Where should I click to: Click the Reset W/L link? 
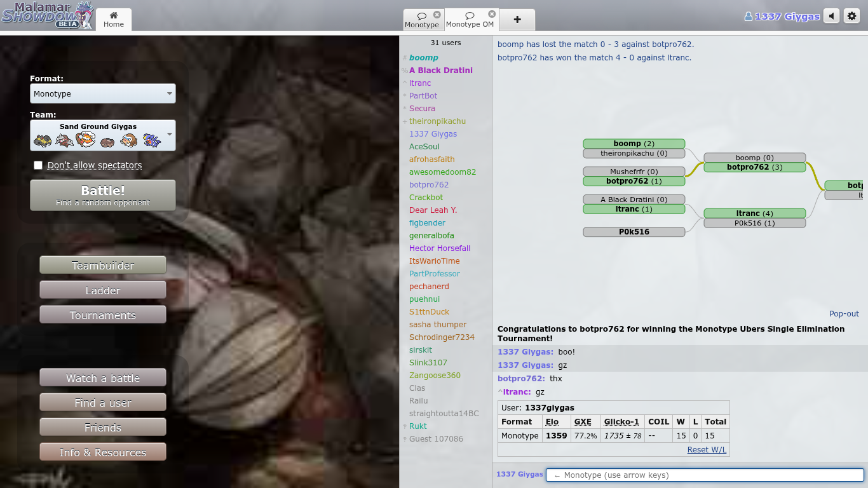(x=707, y=450)
